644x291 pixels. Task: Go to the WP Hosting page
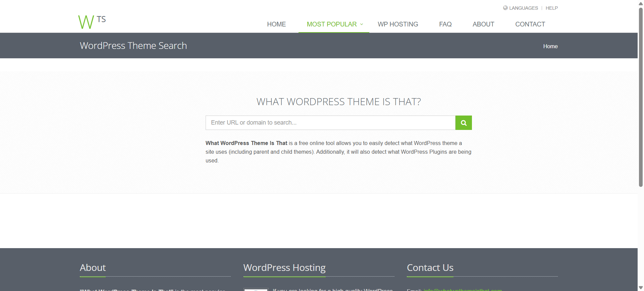click(x=398, y=24)
